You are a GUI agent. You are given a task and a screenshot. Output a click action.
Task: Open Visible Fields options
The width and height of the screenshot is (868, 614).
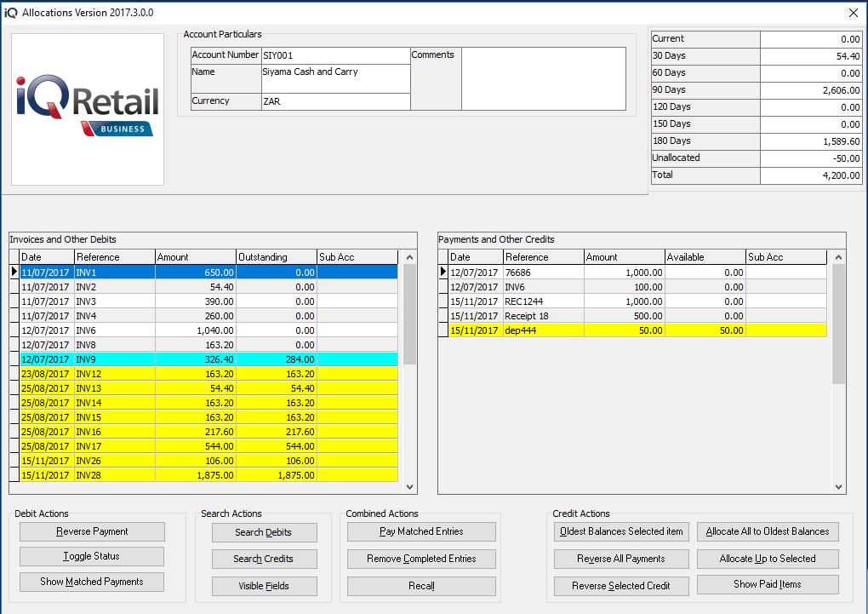click(x=264, y=586)
